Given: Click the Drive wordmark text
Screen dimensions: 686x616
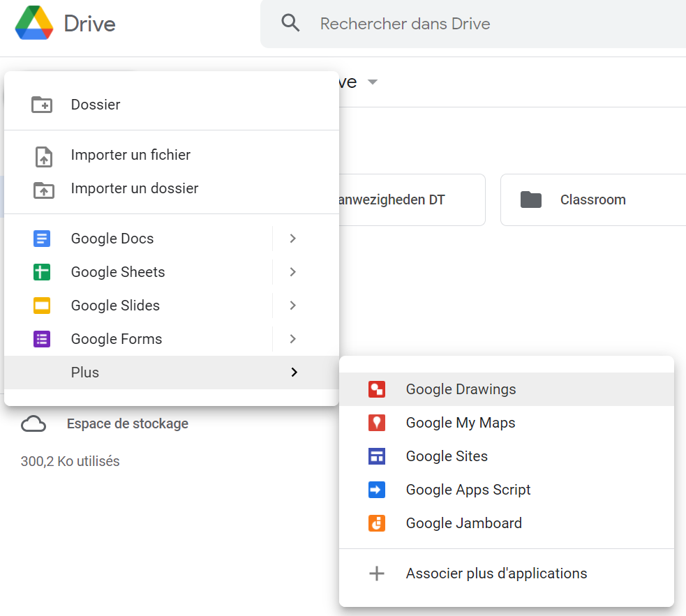Looking at the screenshot, I should [x=90, y=24].
